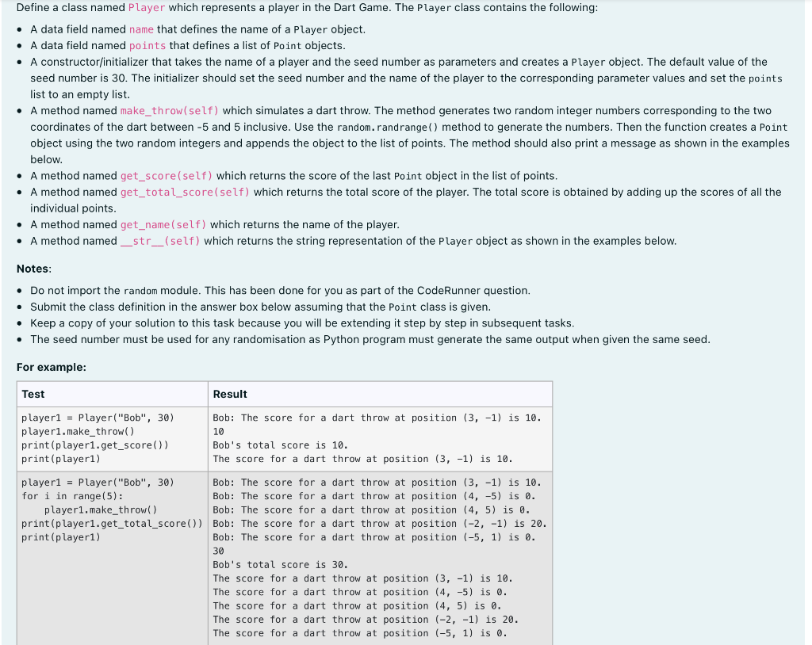Click the name data field code snippet
The height and width of the screenshot is (645, 812).
141,29
